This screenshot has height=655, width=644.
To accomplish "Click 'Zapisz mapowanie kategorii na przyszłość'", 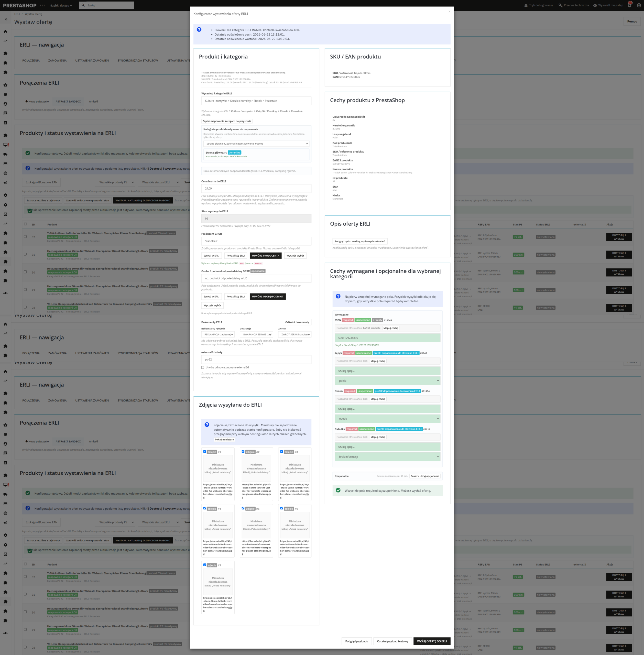I will 227,121.
